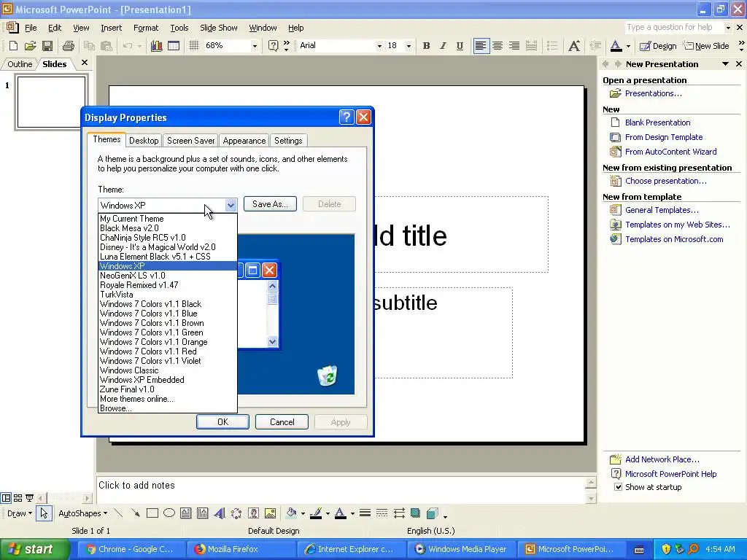Screen dimensions: 747x560
Task: Switch to the Outline tab
Action: pos(20,64)
